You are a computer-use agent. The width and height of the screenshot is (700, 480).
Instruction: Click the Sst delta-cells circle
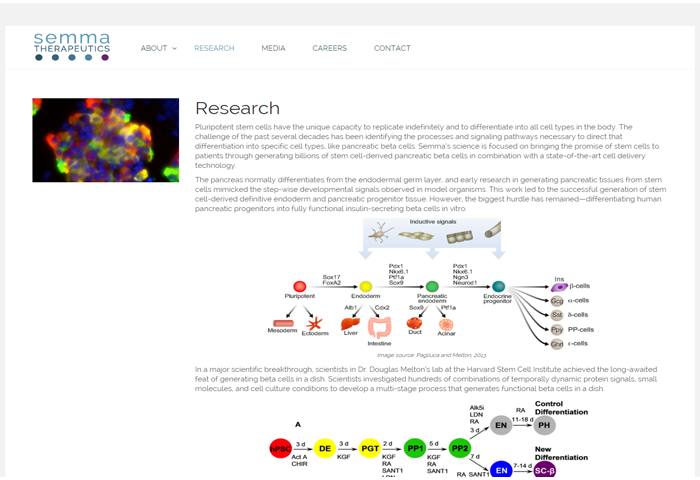(557, 315)
